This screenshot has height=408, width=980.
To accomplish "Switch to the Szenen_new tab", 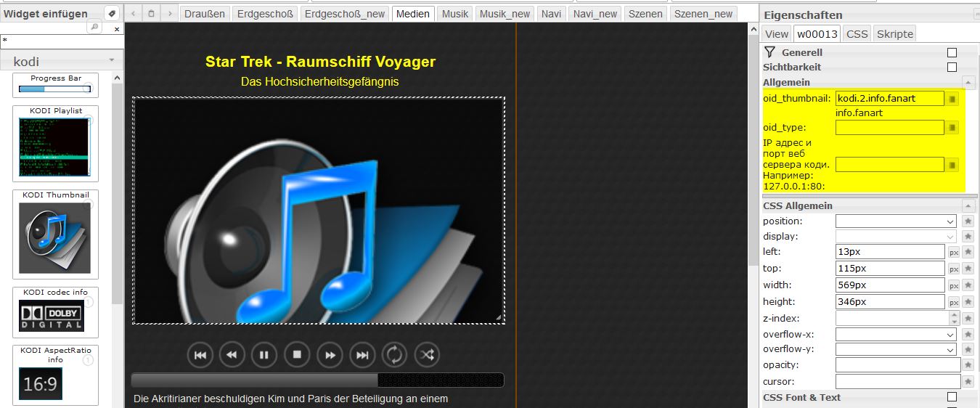I will point(703,14).
